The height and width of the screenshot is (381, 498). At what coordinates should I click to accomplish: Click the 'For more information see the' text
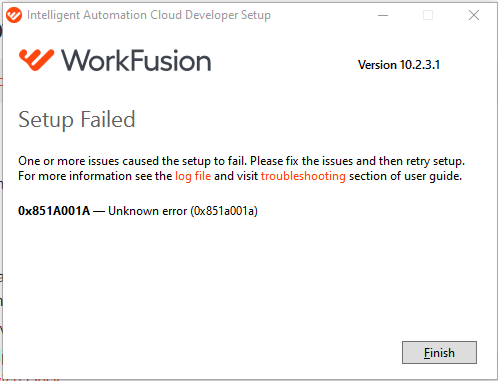95,176
